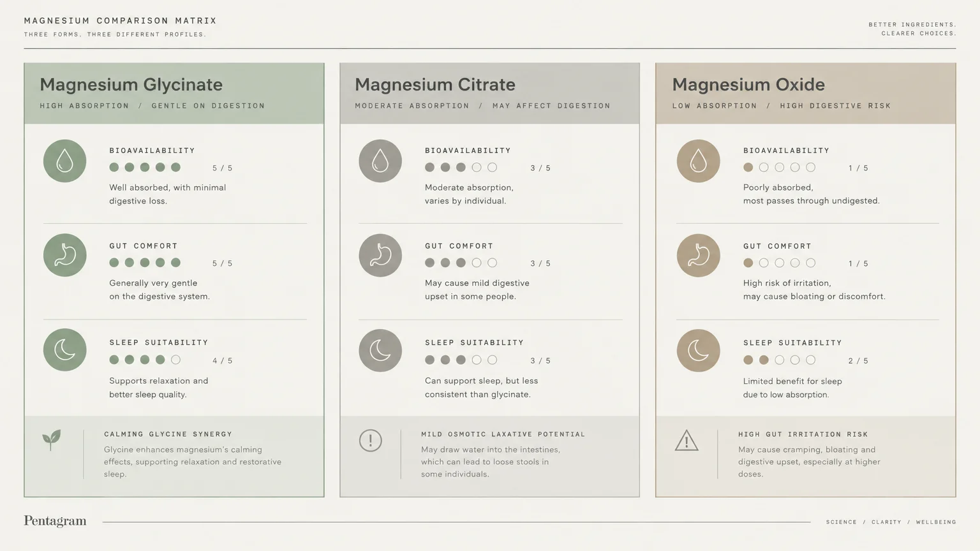Click the circled exclamation icon under Citrate
980x551 pixels.
click(370, 441)
